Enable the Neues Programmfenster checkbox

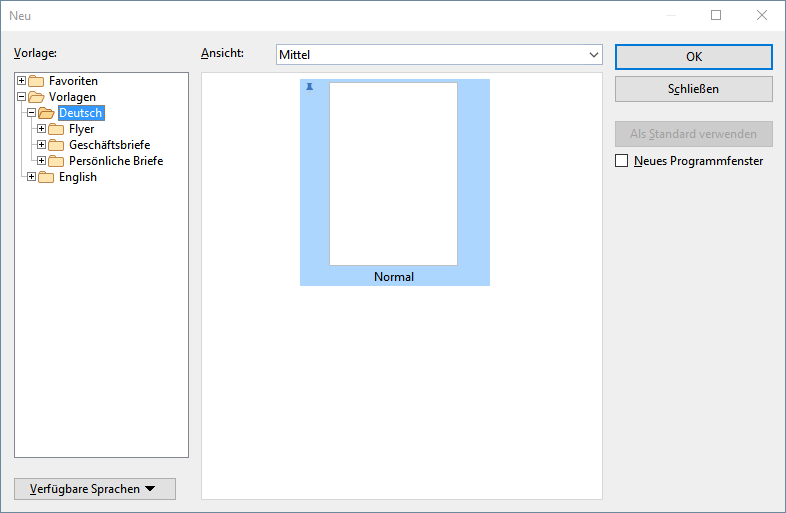pos(622,160)
